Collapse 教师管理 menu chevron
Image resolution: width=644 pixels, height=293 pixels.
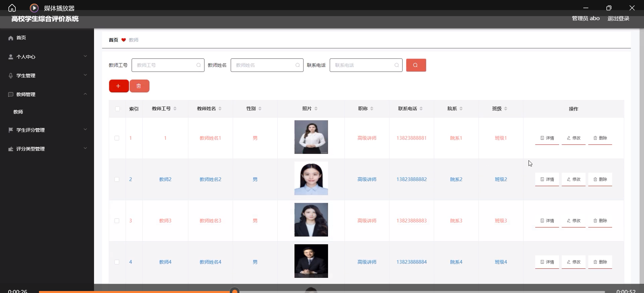(x=85, y=94)
